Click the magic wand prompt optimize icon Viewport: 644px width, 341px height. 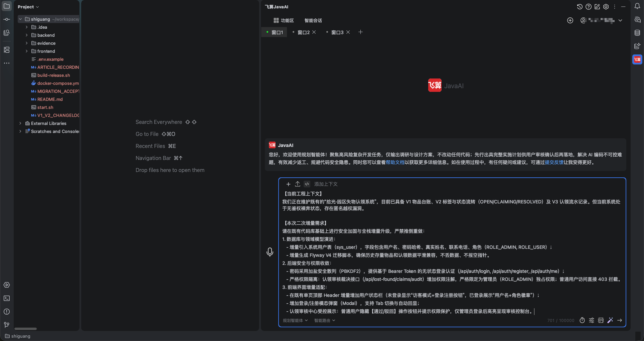pyautogui.click(x=610, y=320)
